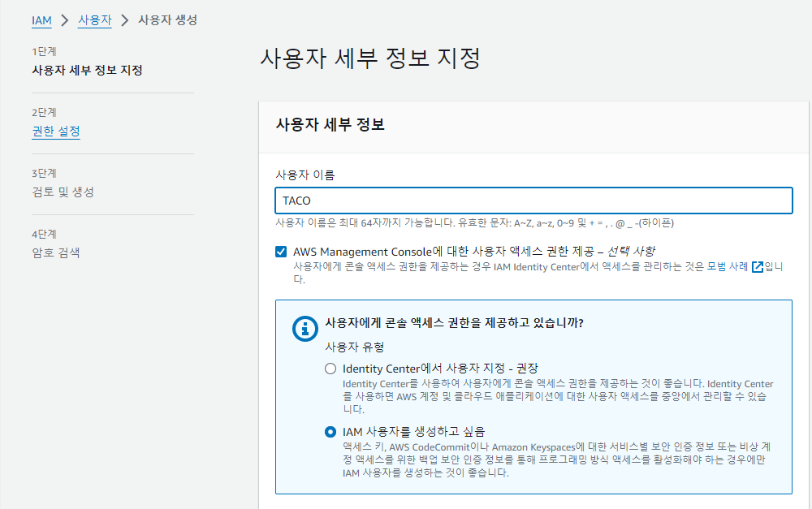This screenshot has width=812, height=509.
Task: Open the 모범 사례 link
Action: 728,266
